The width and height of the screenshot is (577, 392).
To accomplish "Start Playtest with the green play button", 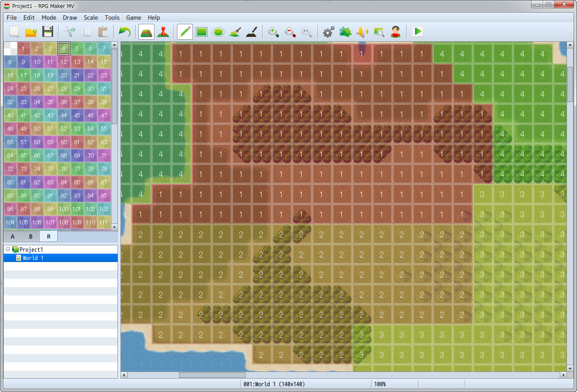I will click(x=418, y=32).
